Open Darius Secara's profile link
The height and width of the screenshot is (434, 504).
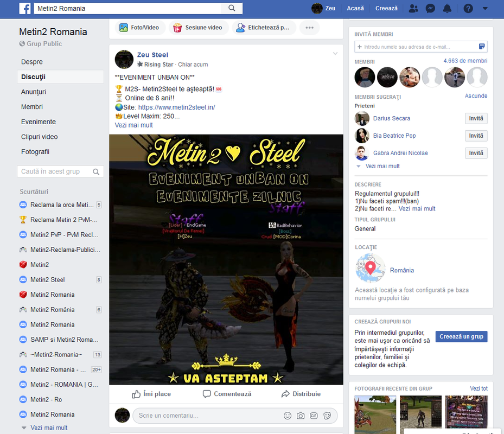tap(392, 118)
